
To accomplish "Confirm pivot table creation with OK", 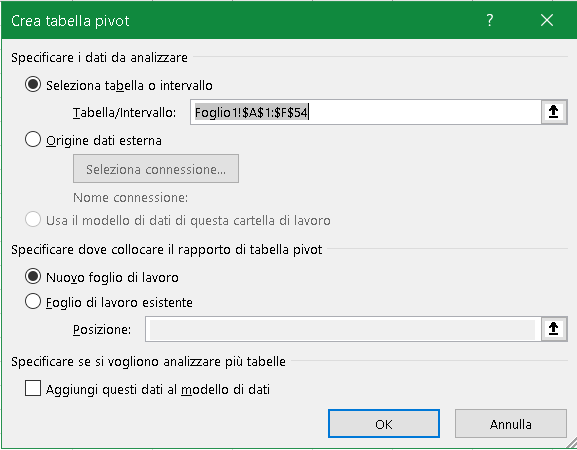I will click(384, 424).
